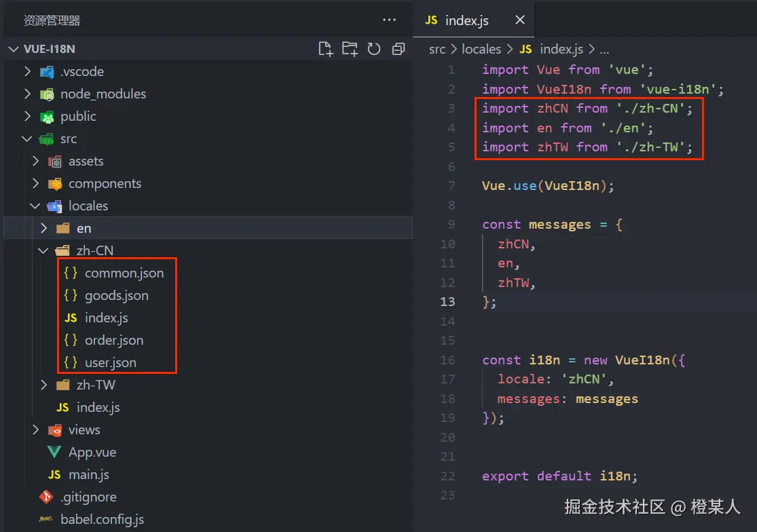The width and height of the screenshot is (757, 532).
Task: Expand the assets folder chevron
Action: tap(35, 161)
